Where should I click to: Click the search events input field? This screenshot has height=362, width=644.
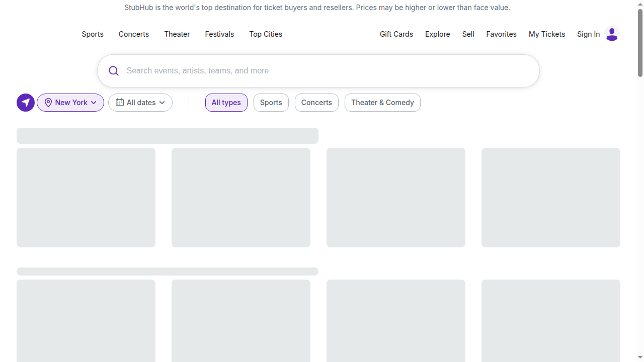[x=318, y=70]
